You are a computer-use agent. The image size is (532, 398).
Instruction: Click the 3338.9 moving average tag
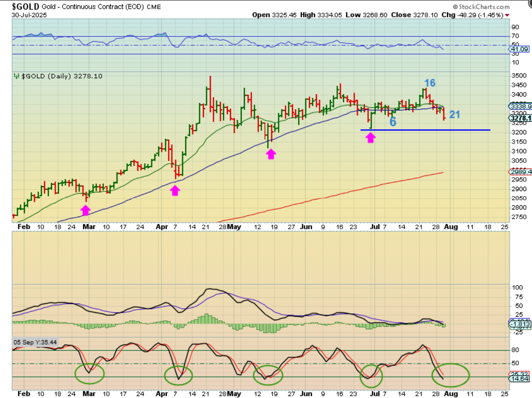pyautogui.click(x=521, y=106)
